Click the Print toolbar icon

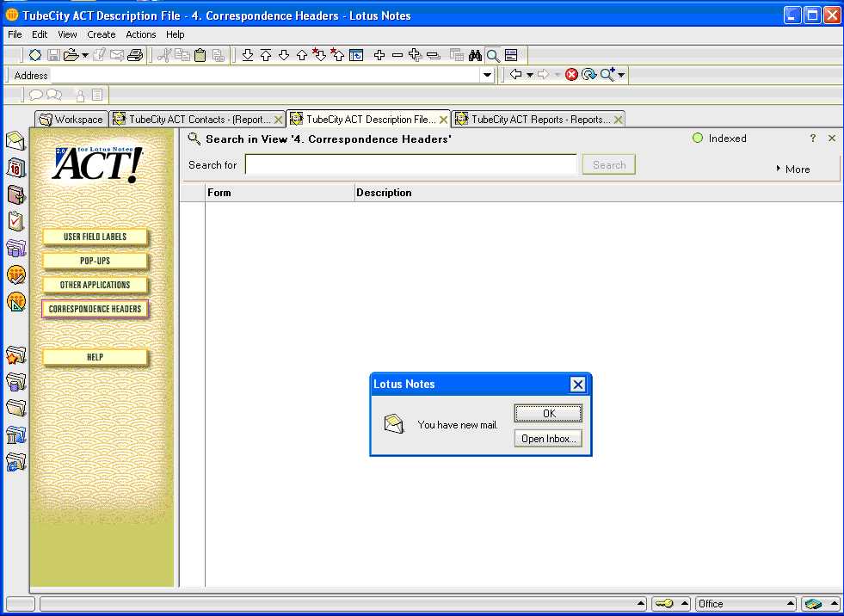135,55
